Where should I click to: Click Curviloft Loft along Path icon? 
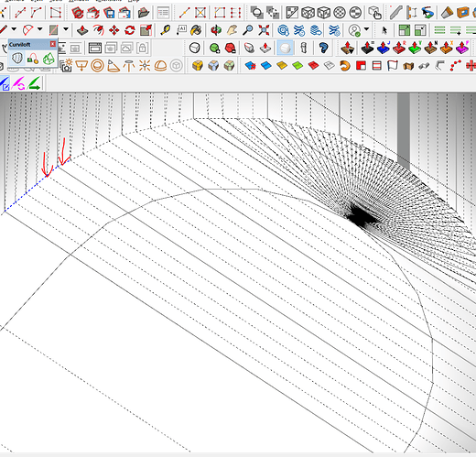[x=33, y=58]
